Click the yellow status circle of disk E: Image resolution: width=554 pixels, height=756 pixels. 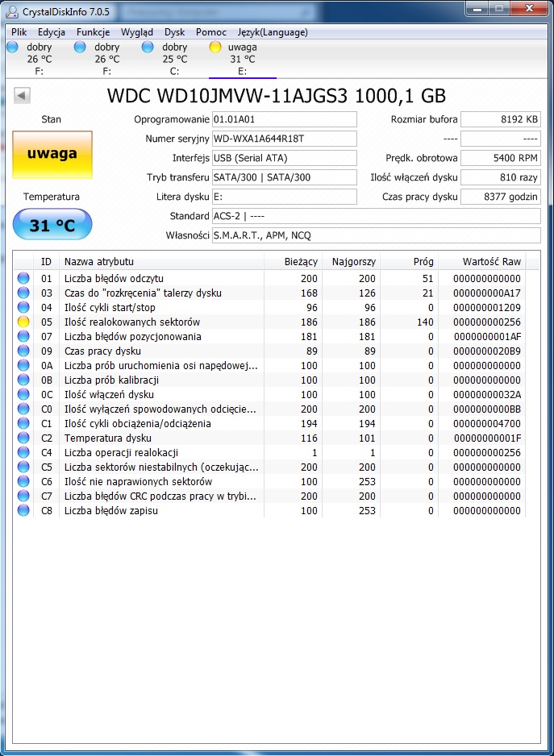[x=215, y=47]
